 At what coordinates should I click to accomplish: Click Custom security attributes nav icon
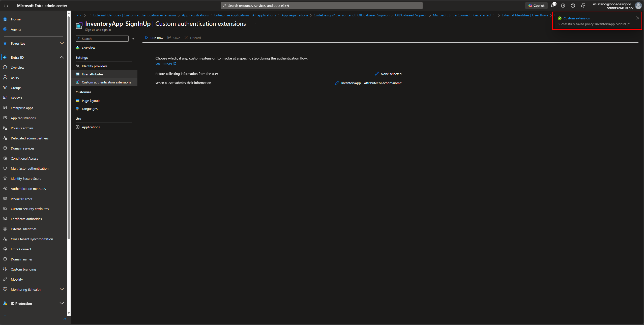click(5, 209)
